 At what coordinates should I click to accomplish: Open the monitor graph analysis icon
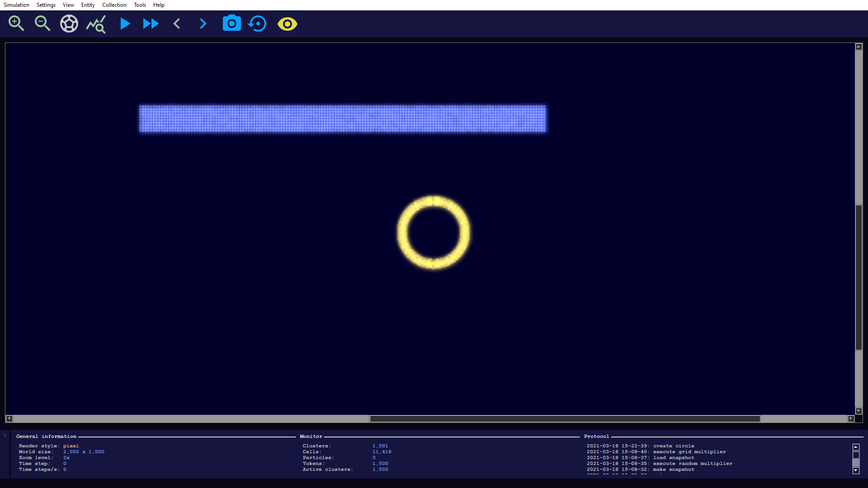(96, 24)
